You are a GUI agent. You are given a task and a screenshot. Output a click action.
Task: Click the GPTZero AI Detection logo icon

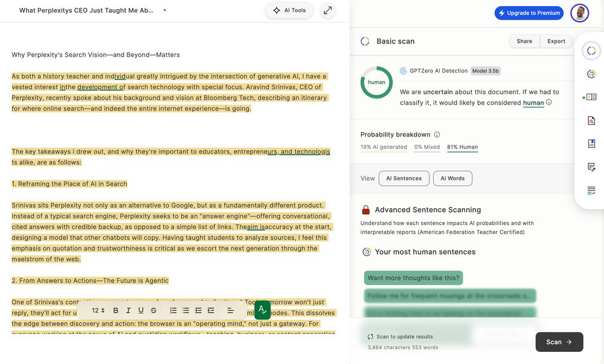(403, 71)
